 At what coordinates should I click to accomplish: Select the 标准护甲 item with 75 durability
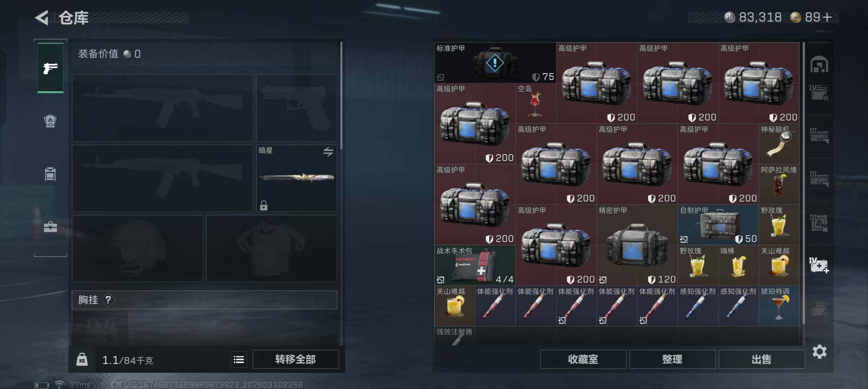point(495,63)
